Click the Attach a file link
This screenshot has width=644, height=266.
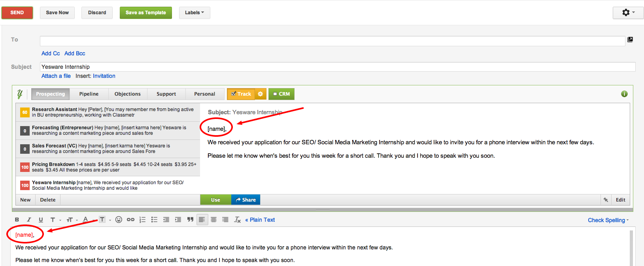click(x=56, y=76)
